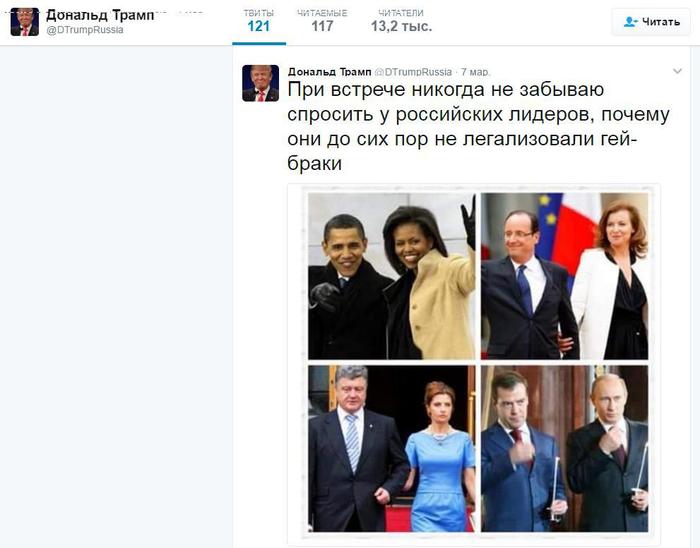This screenshot has width=700, height=548.
Task: Open the tweet timestamp 7 мар.
Action: coord(475,71)
